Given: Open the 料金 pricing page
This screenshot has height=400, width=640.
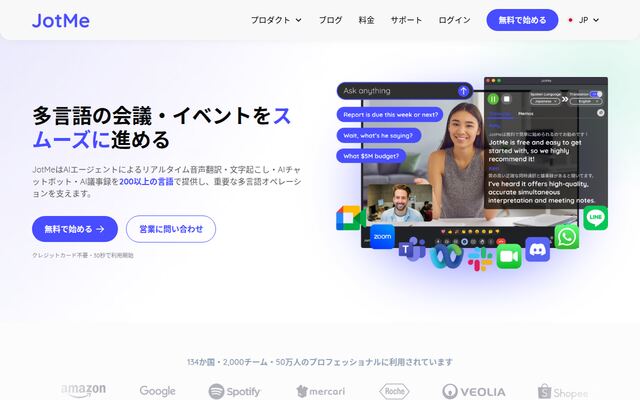Looking at the screenshot, I should (366, 20).
